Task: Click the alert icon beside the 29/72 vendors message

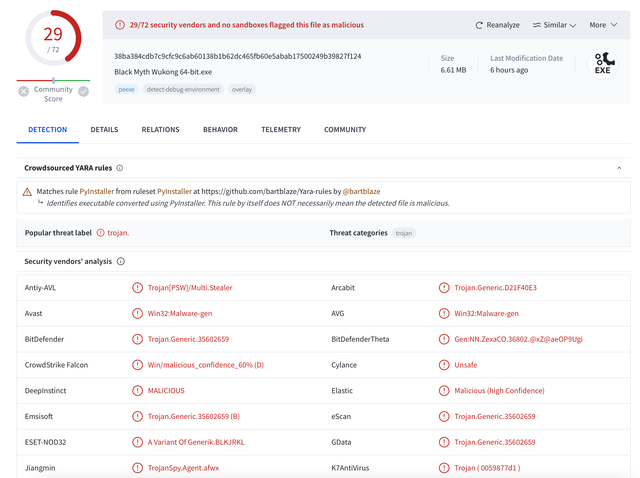Action: click(120, 25)
